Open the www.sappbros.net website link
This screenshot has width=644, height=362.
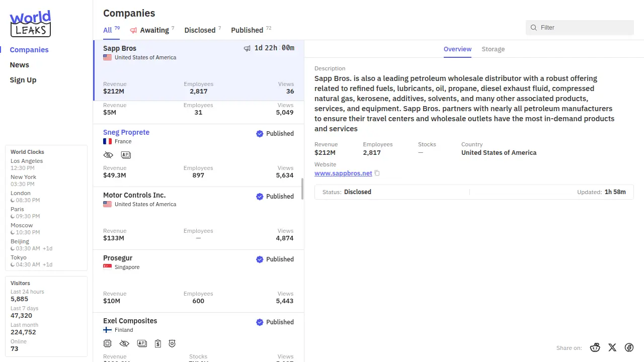[343, 173]
